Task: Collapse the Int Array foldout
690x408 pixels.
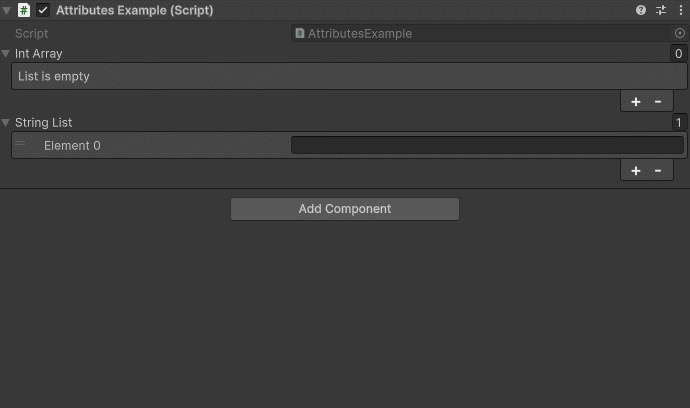Action: [6, 54]
